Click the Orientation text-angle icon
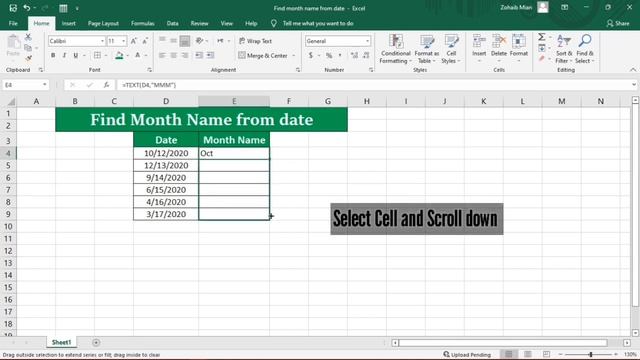This screenshot has width=640, height=360. 200,41
